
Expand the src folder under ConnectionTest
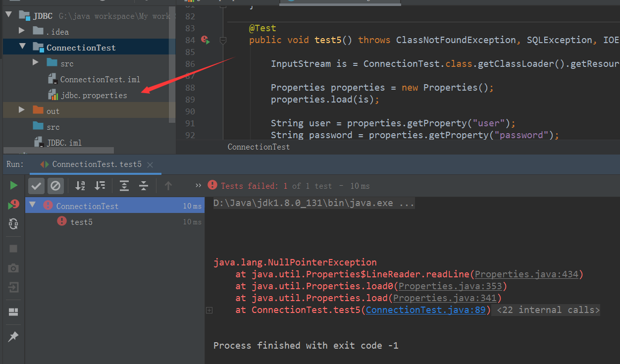coord(35,62)
